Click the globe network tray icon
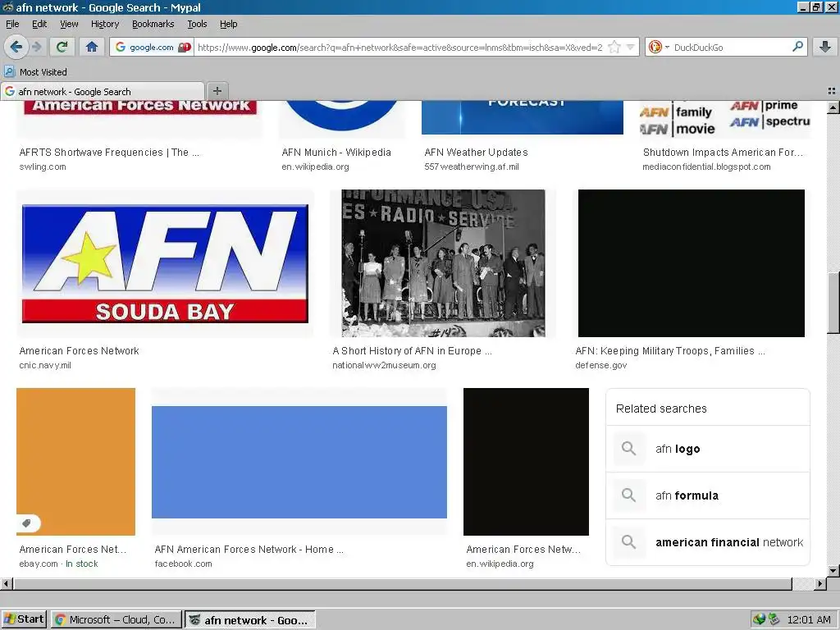Screen dimensions: 840x630 [x=759, y=620]
